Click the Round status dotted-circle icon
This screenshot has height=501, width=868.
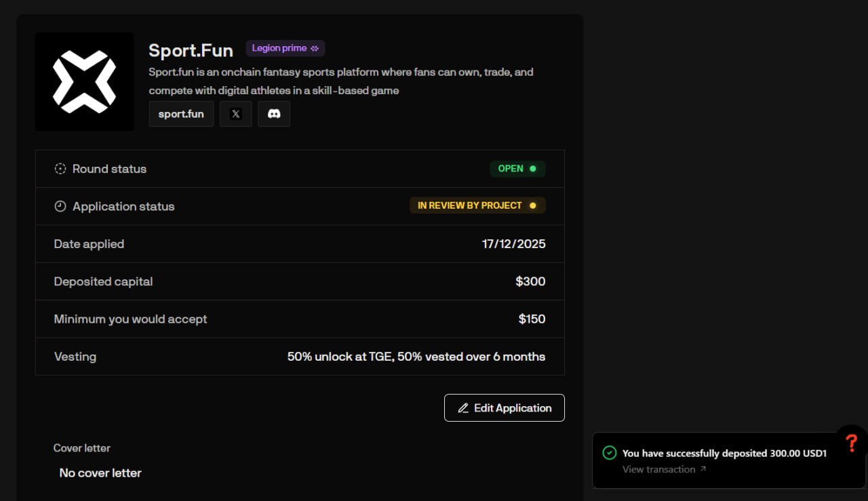pos(60,169)
